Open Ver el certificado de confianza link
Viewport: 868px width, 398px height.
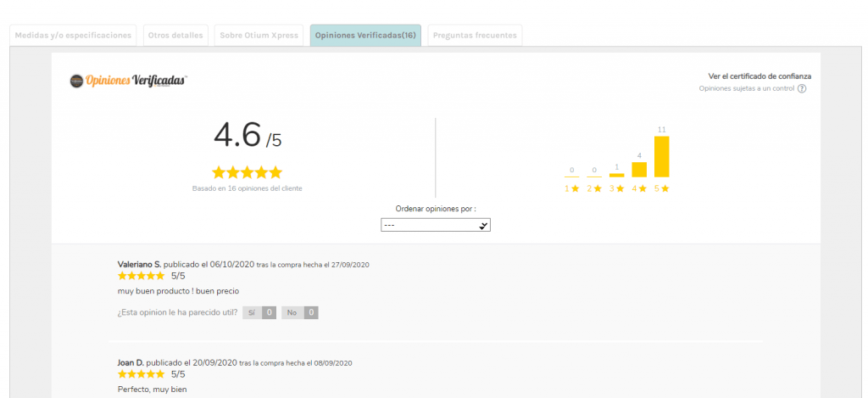point(759,76)
